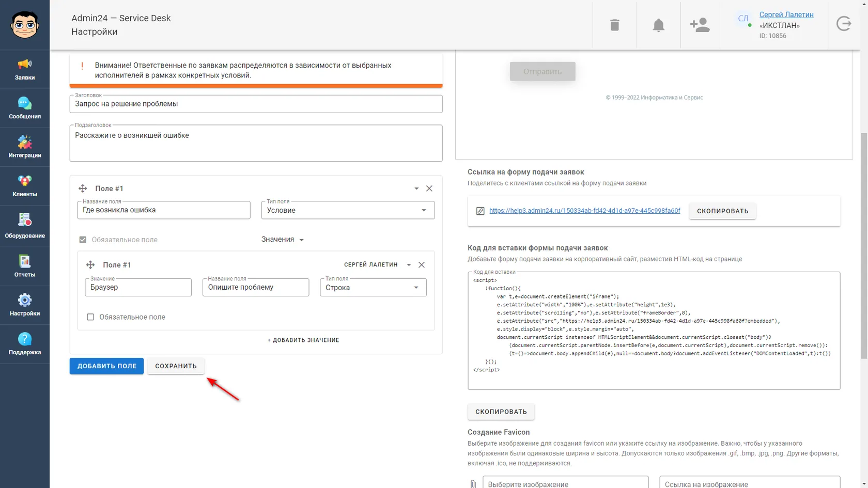Click the Подзаголовок text area

tap(256, 143)
